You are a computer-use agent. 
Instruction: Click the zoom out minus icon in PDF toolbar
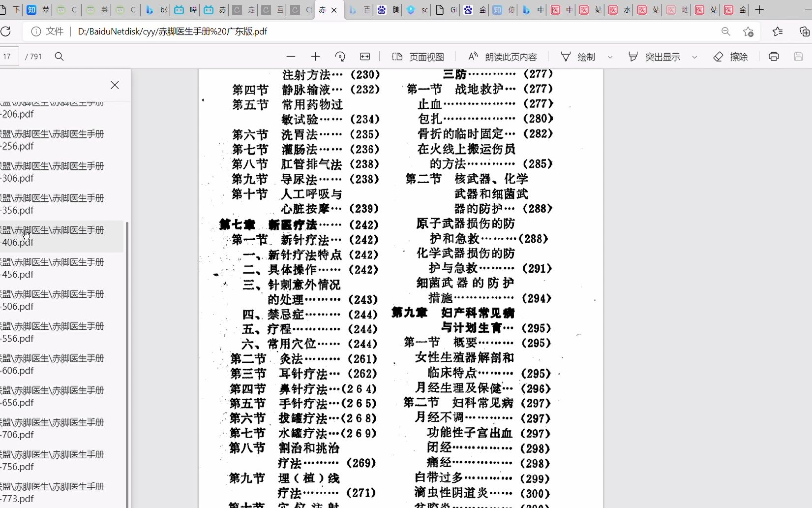[291, 57]
